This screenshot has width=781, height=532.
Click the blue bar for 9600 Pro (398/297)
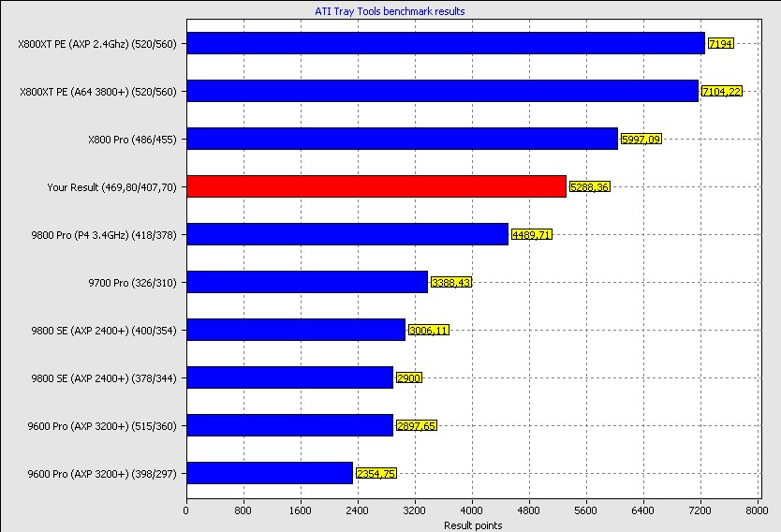coord(270,473)
